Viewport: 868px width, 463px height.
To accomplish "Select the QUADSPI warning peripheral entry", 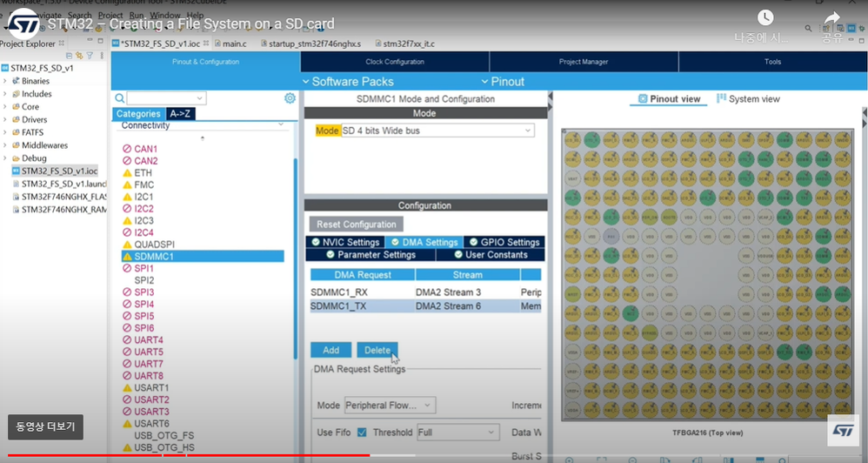I will pos(149,245).
